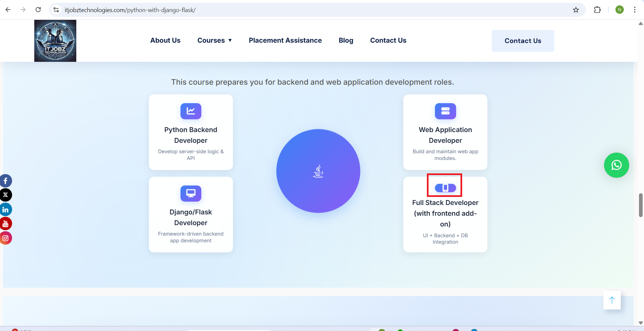Click the Web Application Developer server icon
The width and height of the screenshot is (644, 331).
(x=445, y=111)
